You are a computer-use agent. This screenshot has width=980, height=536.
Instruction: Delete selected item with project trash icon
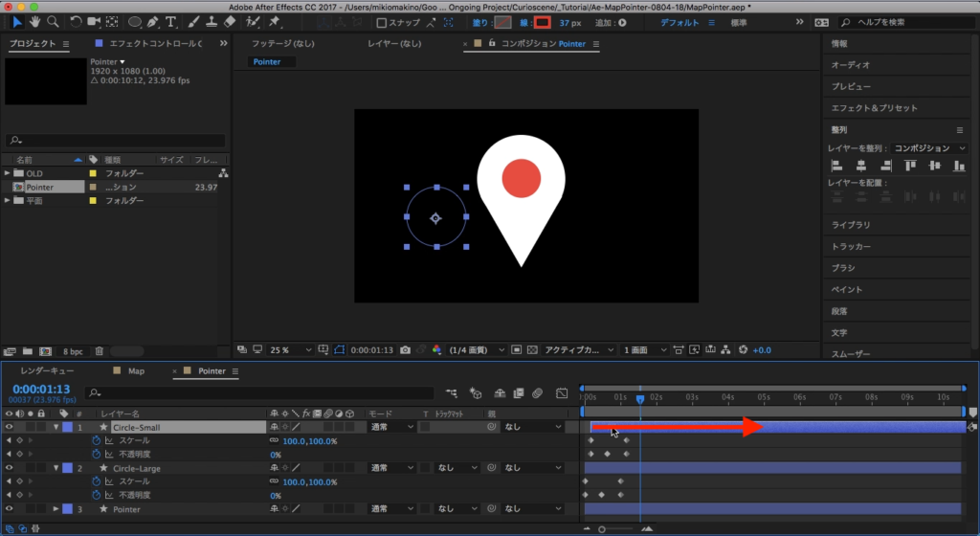coord(100,351)
